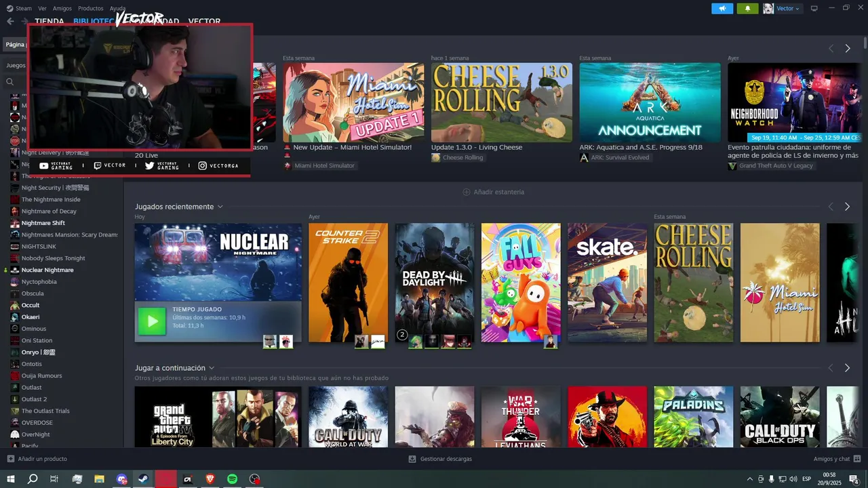Click the search magnifier in library sidebar
868x488 pixels.
click(10, 81)
